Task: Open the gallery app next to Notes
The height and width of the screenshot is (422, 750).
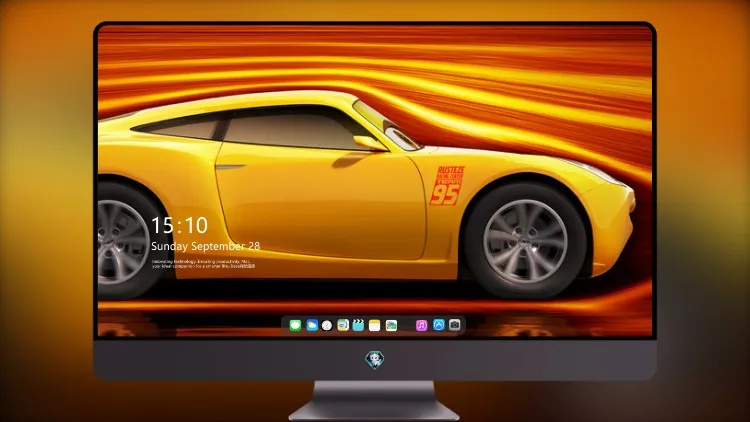Action: (391, 325)
